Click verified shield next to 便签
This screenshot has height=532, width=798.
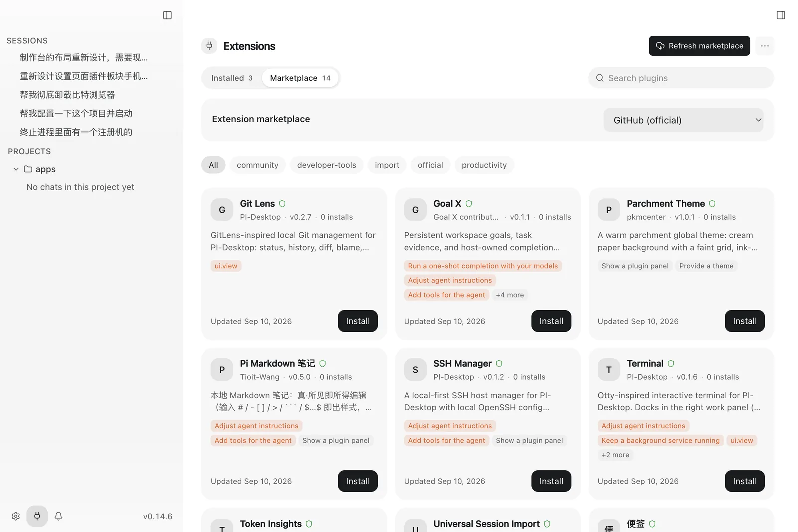pos(652,524)
